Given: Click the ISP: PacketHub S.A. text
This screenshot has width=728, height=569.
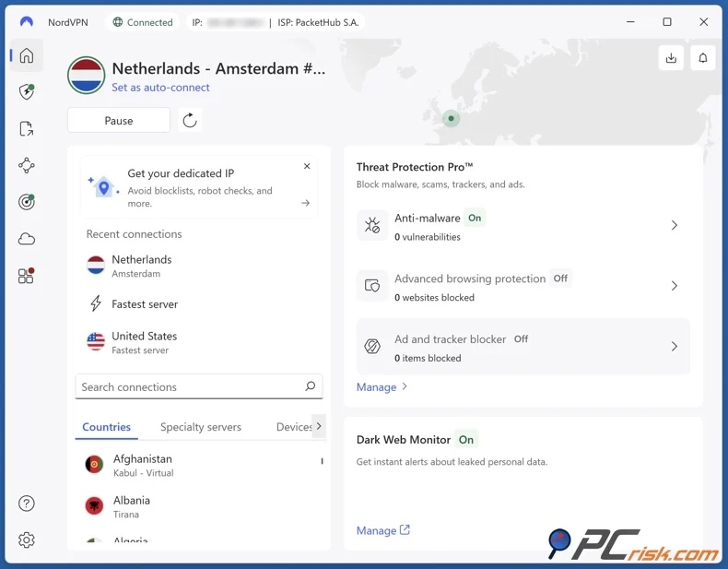Looking at the screenshot, I should click(318, 22).
